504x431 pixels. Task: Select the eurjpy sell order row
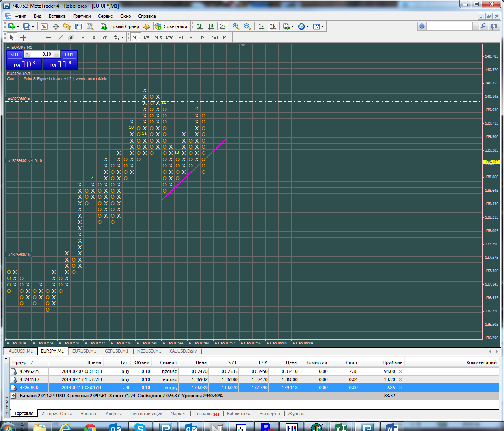[x=254, y=388]
